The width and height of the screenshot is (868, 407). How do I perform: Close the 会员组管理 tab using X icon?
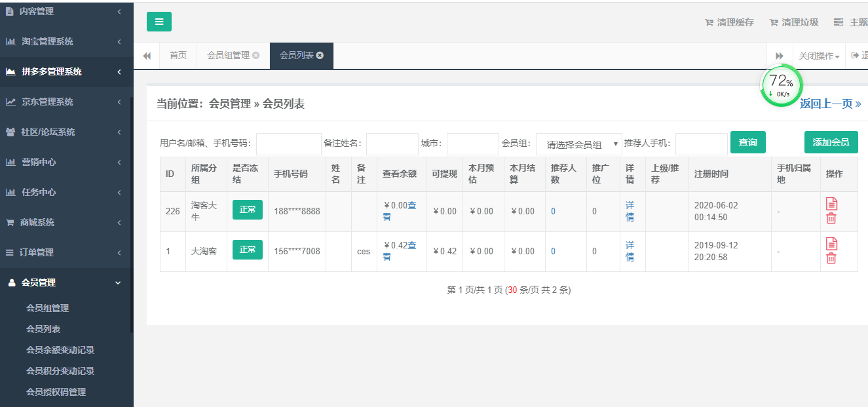click(x=255, y=56)
